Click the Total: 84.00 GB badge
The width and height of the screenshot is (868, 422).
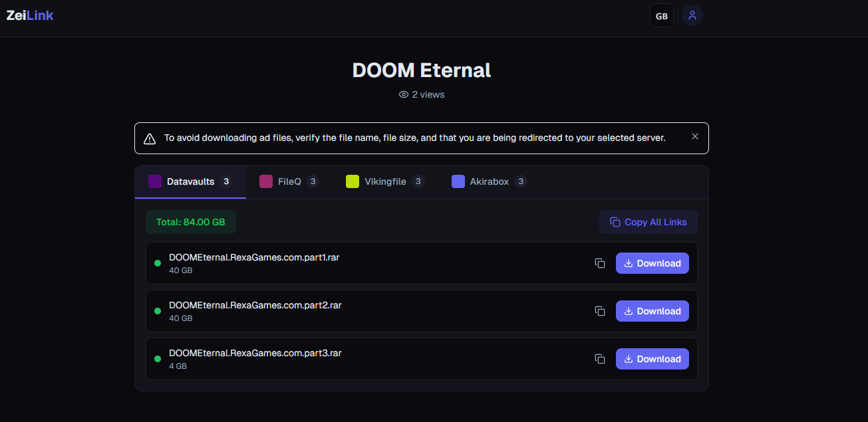[x=191, y=222]
